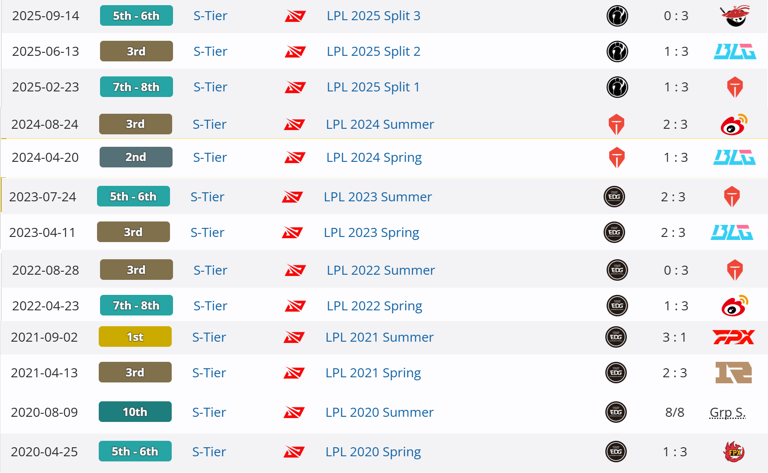Click the BLG logo in LPL 2025 Split 2 row
Screen dimensions: 768x473
[735, 51]
